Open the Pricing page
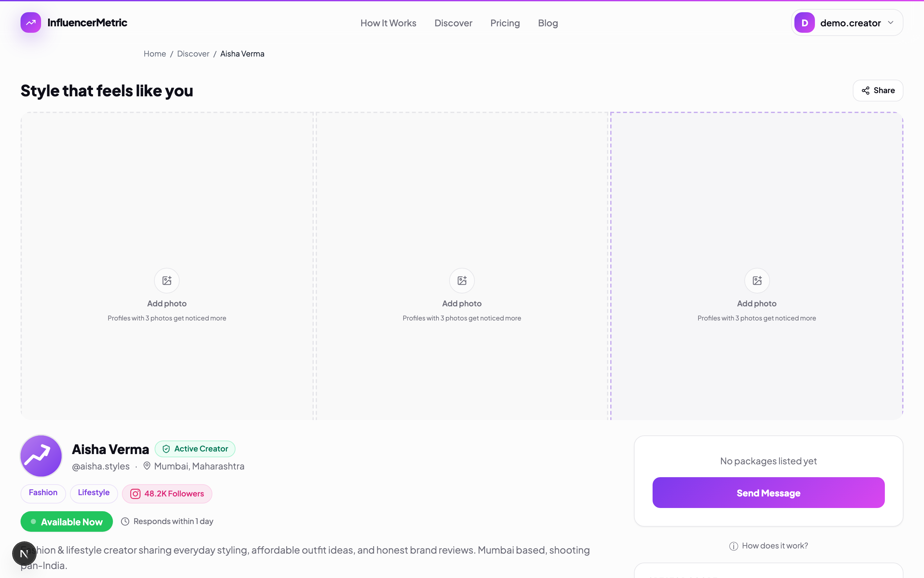 [505, 23]
